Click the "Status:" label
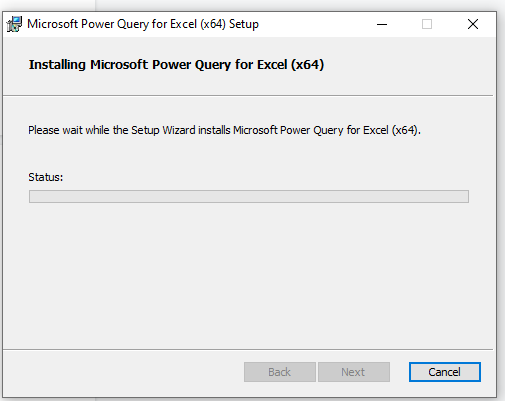Screen dimensions: 505x401 (46, 177)
